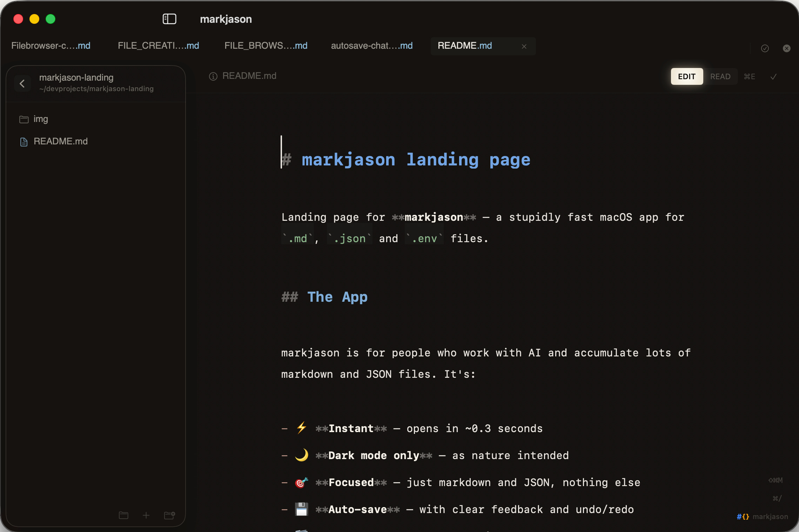The height and width of the screenshot is (532, 799).
Task: Click the new folder icon at sidebar bottom
Action: (170, 515)
